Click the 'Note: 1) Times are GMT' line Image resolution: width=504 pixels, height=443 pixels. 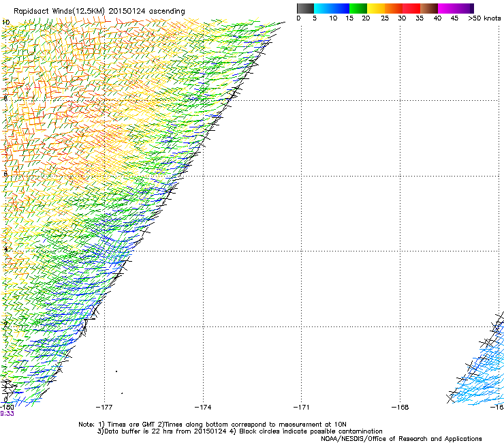tap(212, 425)
